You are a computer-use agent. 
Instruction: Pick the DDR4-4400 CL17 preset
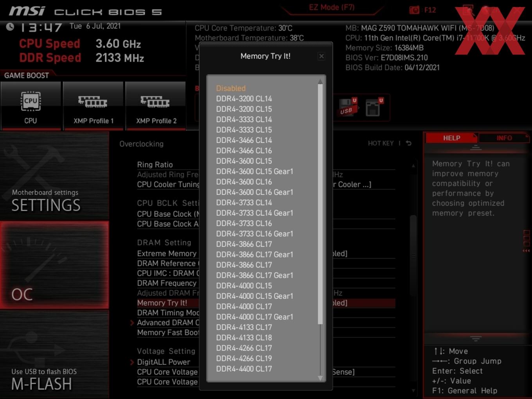(x=244, y=368)
